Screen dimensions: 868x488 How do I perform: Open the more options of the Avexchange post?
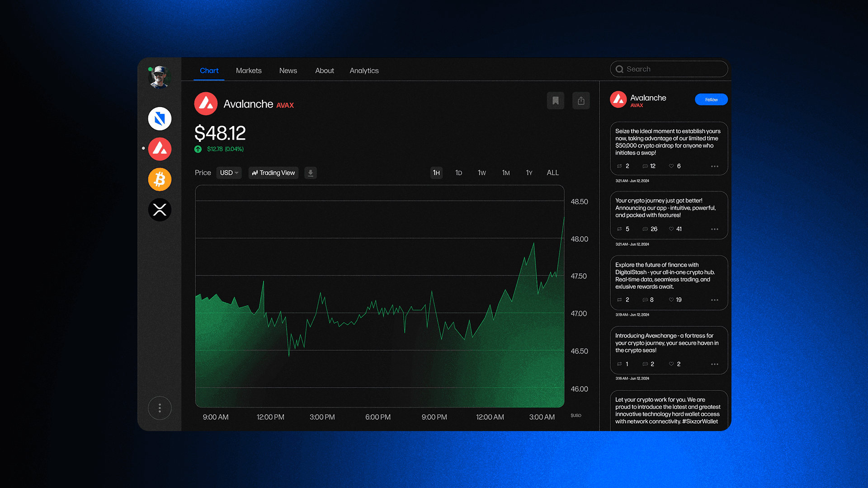click(714, 364)
